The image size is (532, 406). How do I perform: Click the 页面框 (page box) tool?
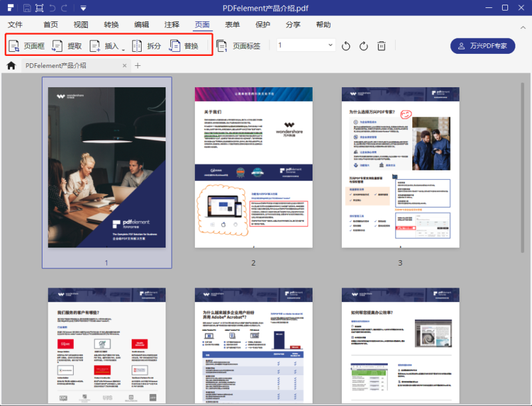point(27,46)
